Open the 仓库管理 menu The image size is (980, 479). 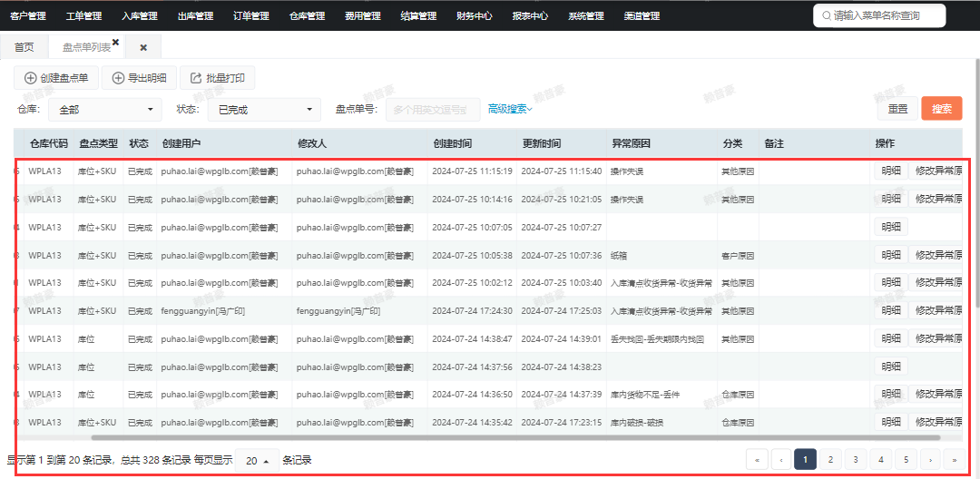click(307, 16)
